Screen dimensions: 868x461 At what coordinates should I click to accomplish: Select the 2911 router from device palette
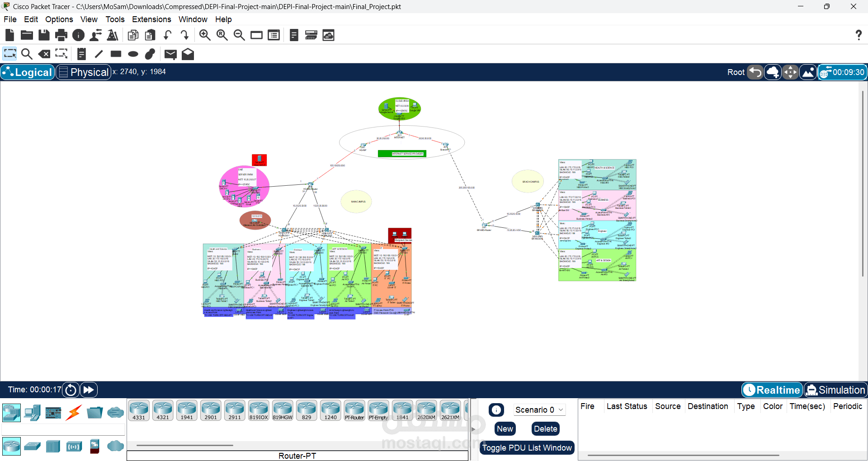click(235, 410)
